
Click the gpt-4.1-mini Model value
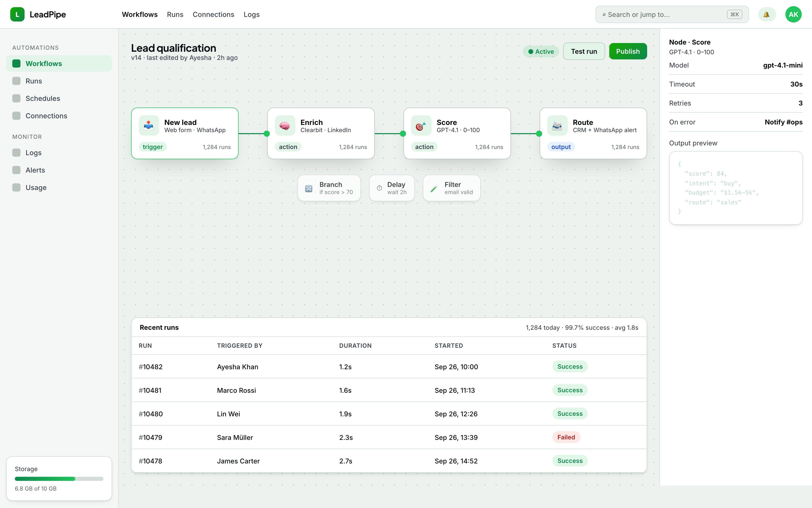783,65
